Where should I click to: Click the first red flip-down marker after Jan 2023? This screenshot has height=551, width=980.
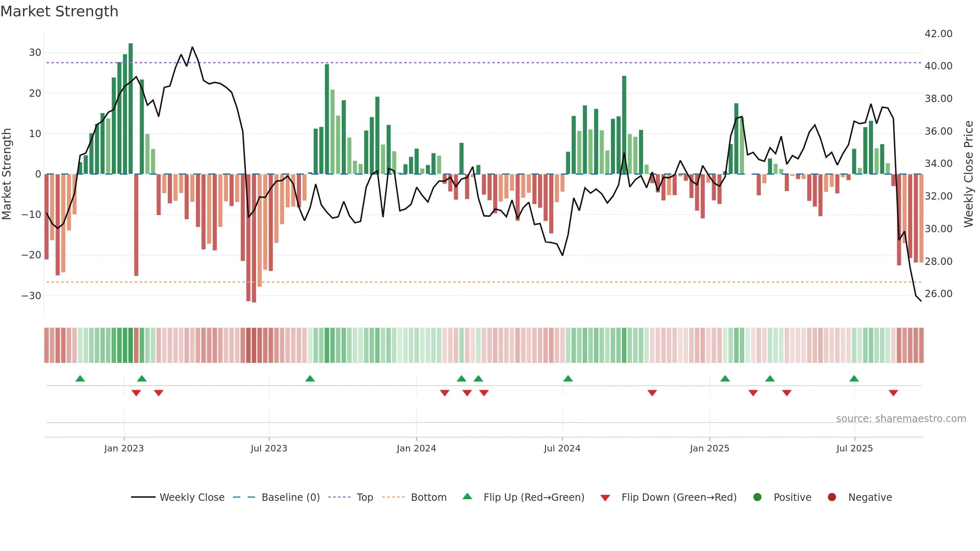pyautogui.click(x=136, y=393)
